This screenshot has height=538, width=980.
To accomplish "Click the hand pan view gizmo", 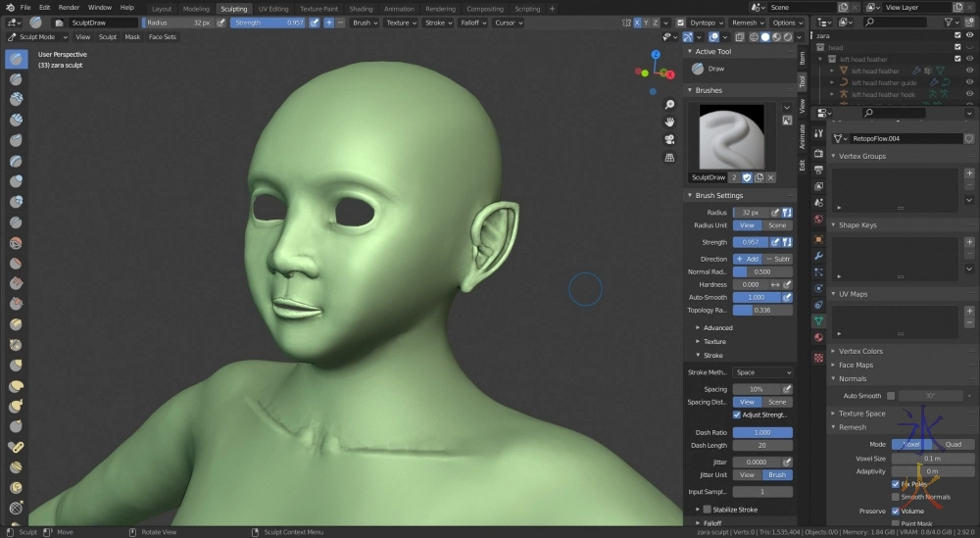I will (x=669, y=122).
